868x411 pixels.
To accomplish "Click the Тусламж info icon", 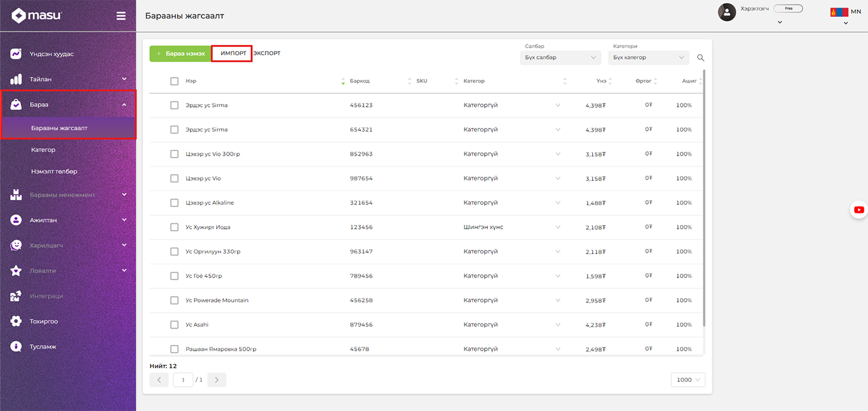I will pos(16,347).
